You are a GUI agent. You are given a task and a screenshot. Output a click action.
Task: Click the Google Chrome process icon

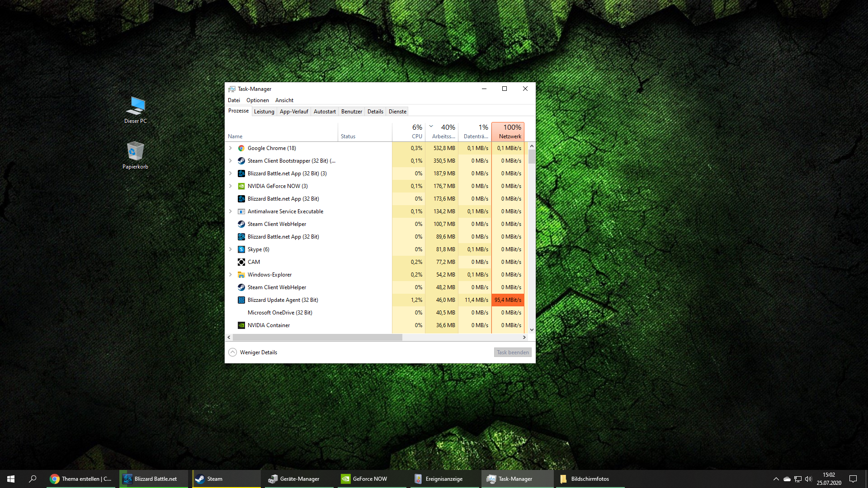coord(241,148)
